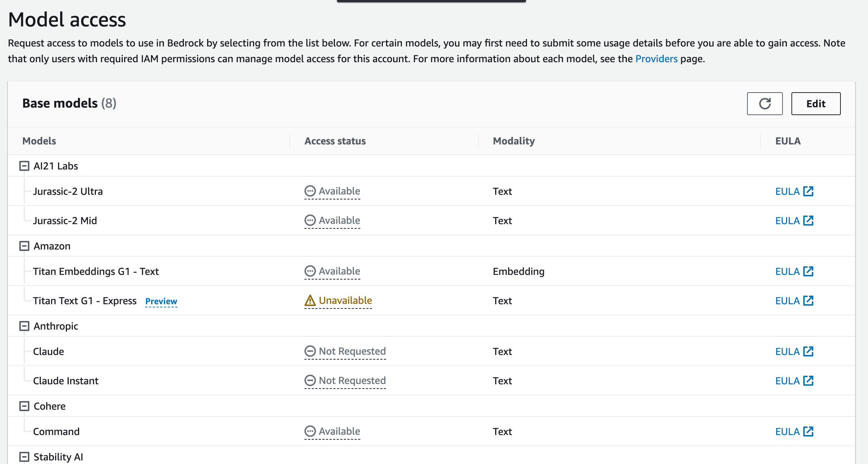Collapse the Cohere model group
This screenshot has width=868, height=464.
[24, 406]
